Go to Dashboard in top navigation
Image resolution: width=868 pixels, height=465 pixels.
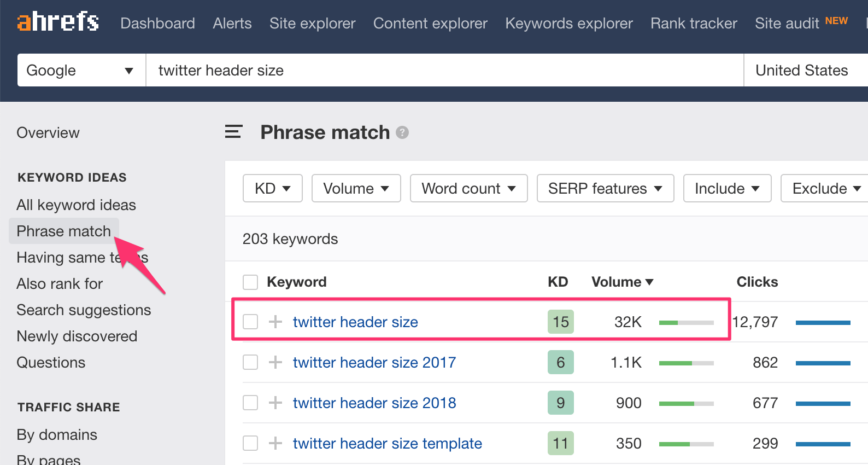pos(157,24)
